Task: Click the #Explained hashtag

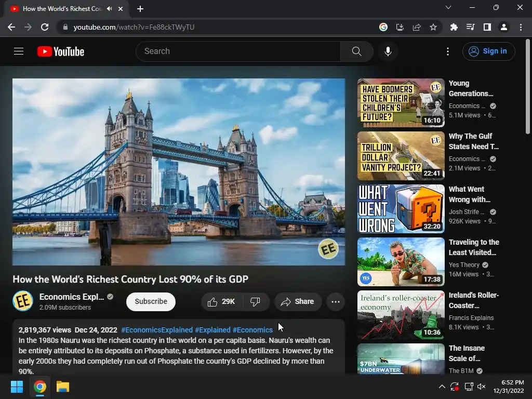Action: pos(212,330)
